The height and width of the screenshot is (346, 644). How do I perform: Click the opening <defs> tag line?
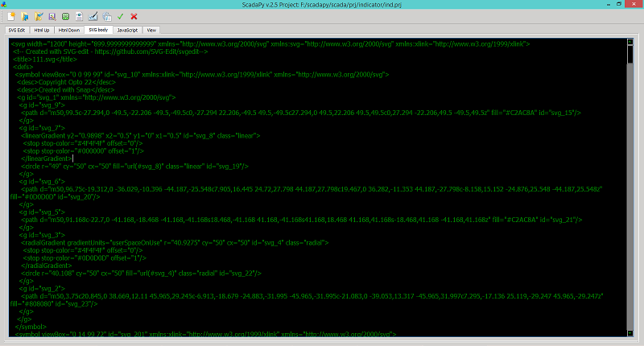pyautogui.click(x=23, y=67)
